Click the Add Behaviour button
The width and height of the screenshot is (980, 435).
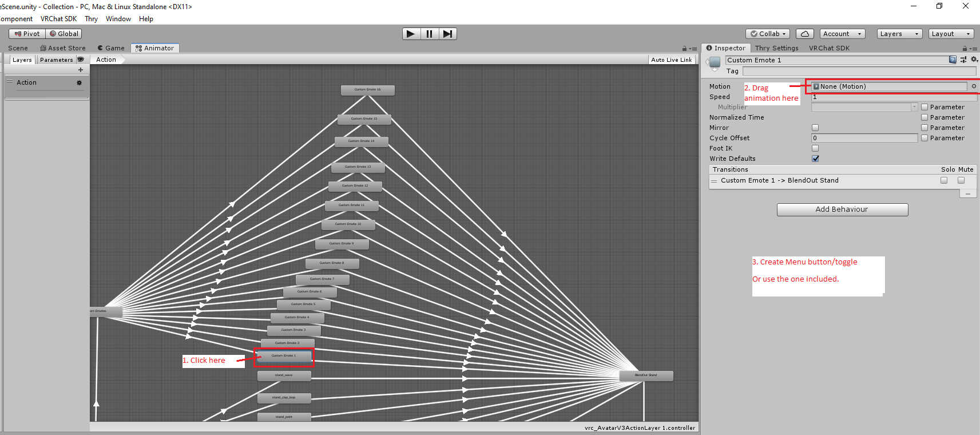coord(842,209)
